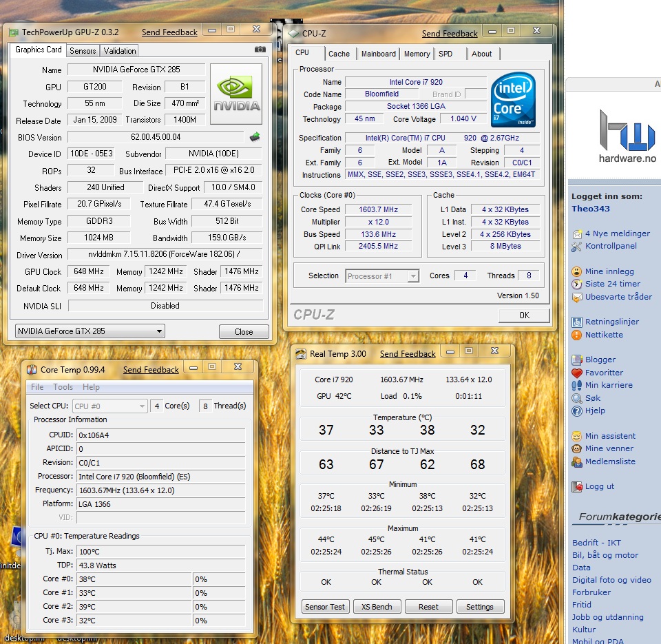Click the Core Temp title bar app icon
The height and width of the screenshot is (644, 661).
[x=32, y=370]
